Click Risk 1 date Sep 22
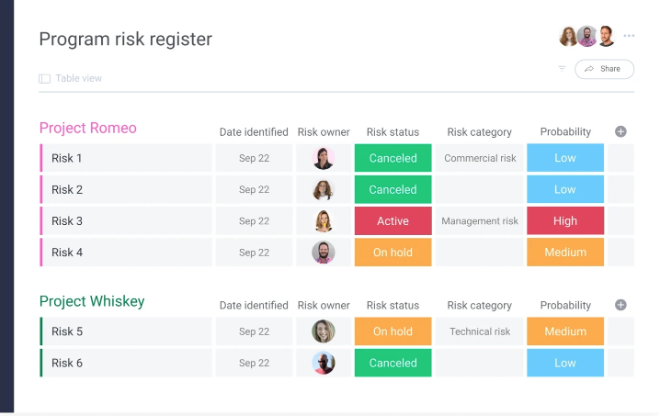Viewport: 659px width, 416px height. (x=254, y=158)
